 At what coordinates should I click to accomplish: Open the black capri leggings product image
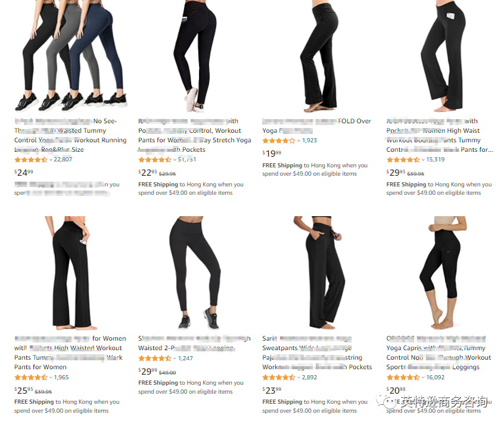(x=440, y=273)
